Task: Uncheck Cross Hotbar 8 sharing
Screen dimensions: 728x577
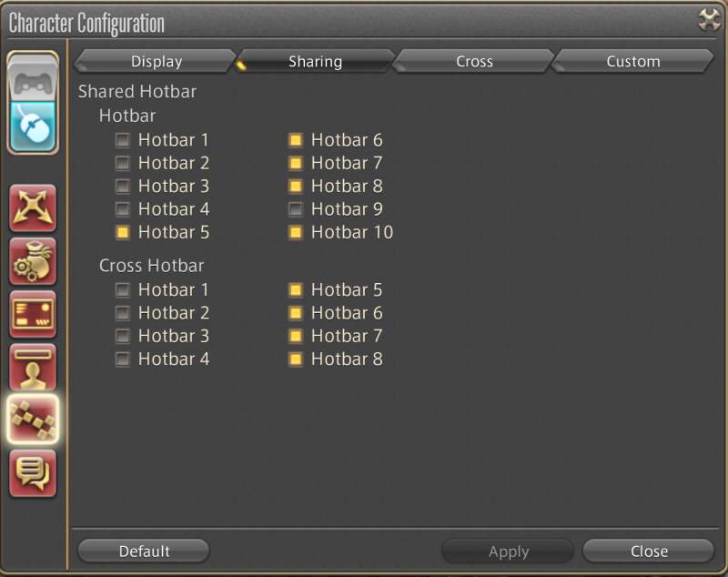Action: pyautogui.click(x=296, y=359)
